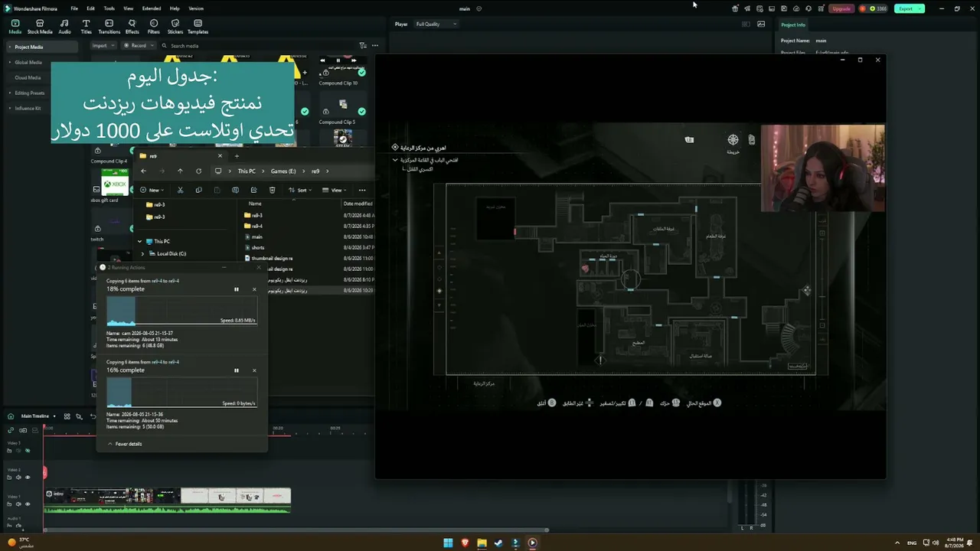Expand the Editing Presets section
The width and height of the screenshot is (980, 551).
coord(10,93)
